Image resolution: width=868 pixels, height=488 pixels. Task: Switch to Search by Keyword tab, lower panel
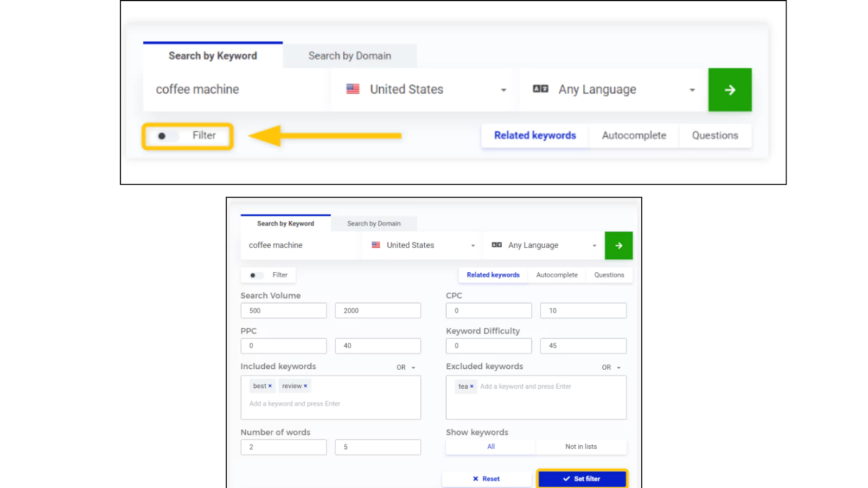[x=285, y=223]
